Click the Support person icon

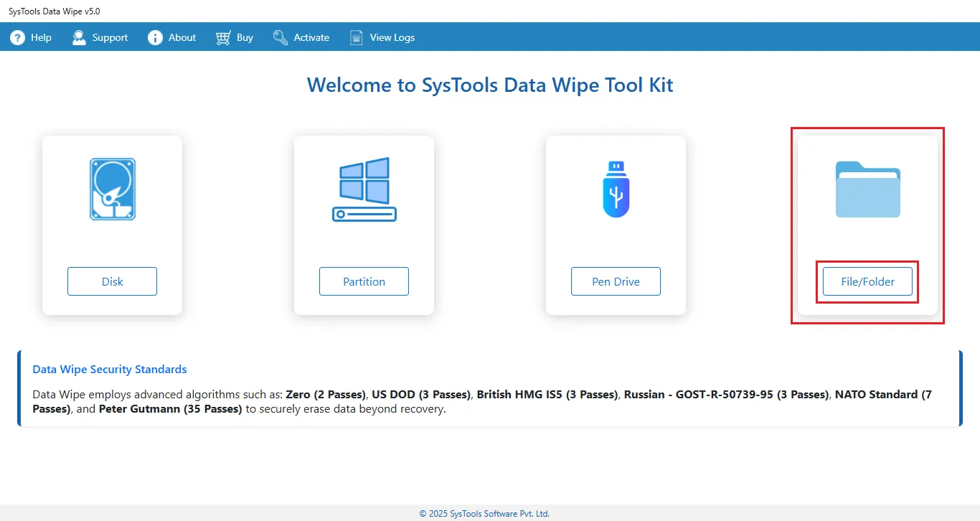[79, 37]
